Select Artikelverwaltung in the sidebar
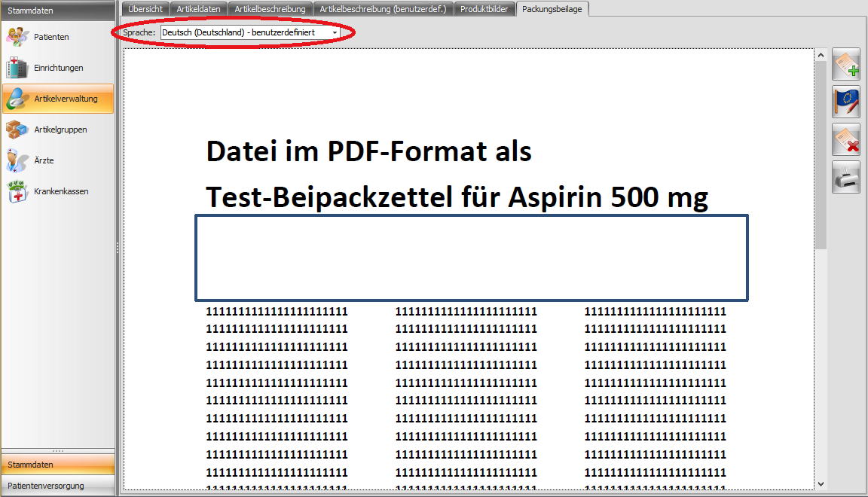The height and width of the screenshot is (497, 868). point(58,99)
